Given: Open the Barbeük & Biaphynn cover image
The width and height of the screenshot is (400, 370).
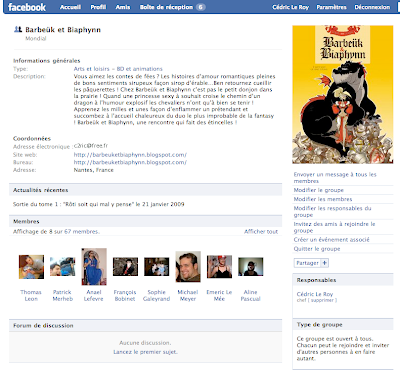Looking at the screenshot, I should pos(343,94).
